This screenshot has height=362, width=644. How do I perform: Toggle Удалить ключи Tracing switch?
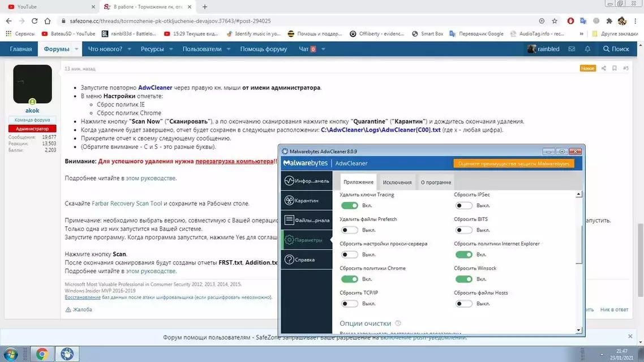point(350,205)
